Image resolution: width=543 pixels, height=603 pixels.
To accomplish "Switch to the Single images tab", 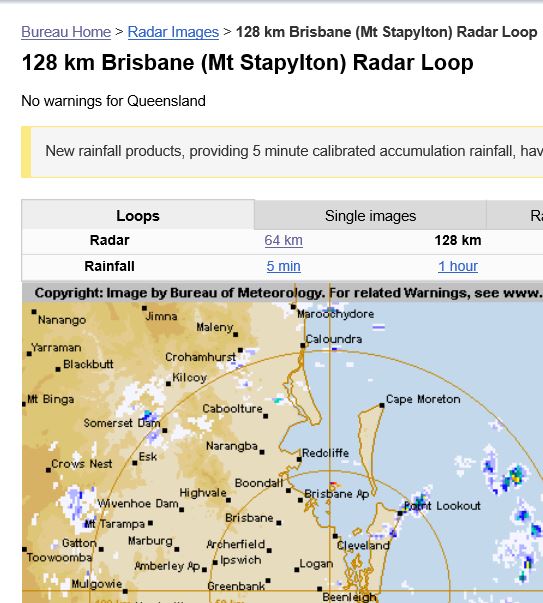I will (x=370, y=216).
